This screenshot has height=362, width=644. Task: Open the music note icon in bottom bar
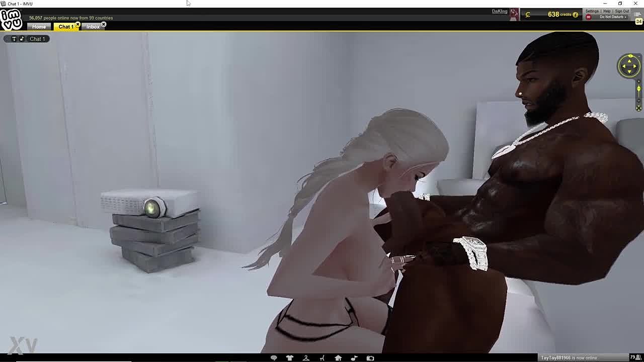click(354, 358)
